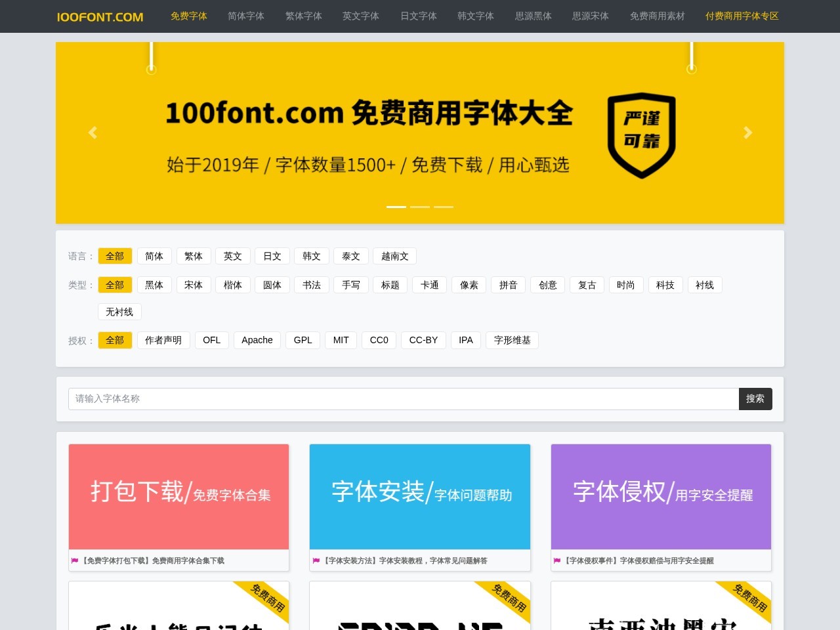Filter type by 黑体
The width and height of the screenshot is (840, 630).
(x=154, y=285)
